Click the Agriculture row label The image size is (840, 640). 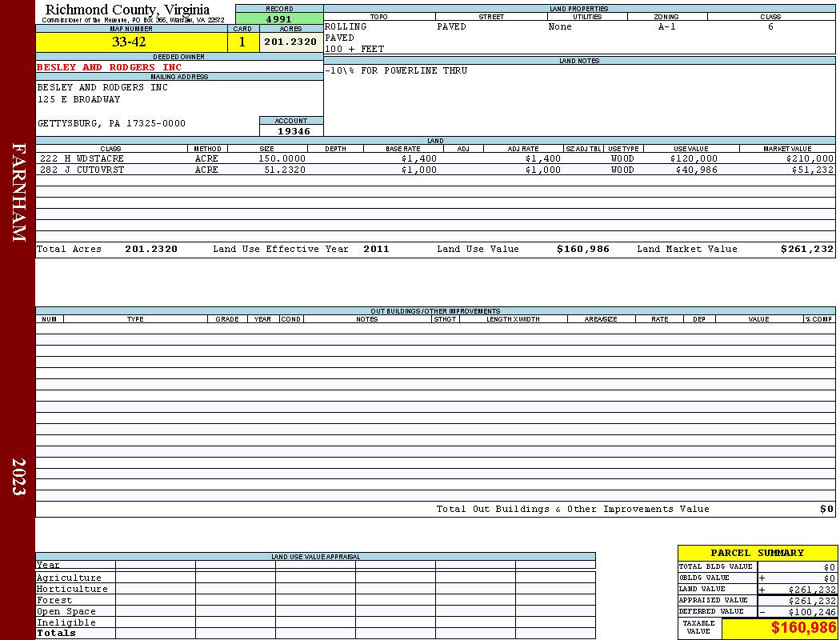point(69,578)
